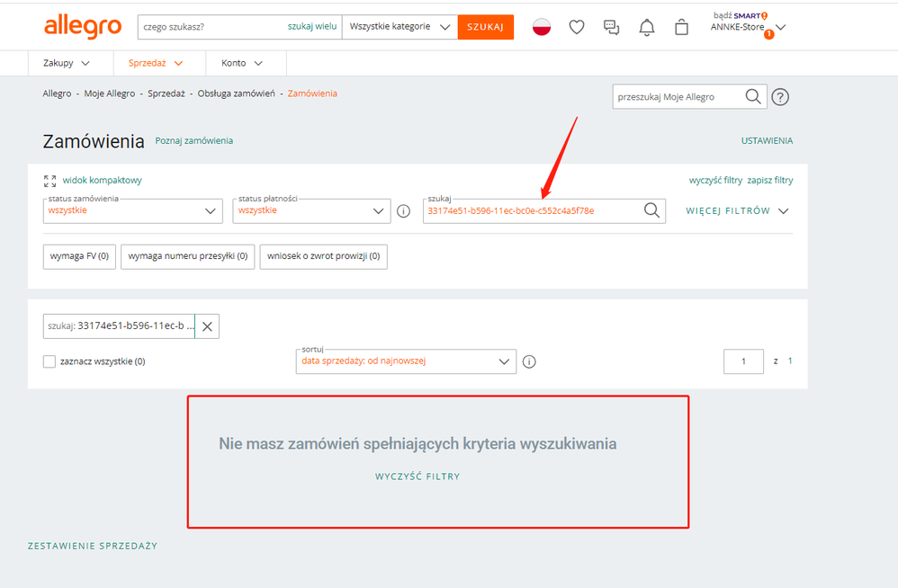The image size is (898, 588).
Task: Open the 'Sprzedaż' menu
Action: click(x=156, y=63)
